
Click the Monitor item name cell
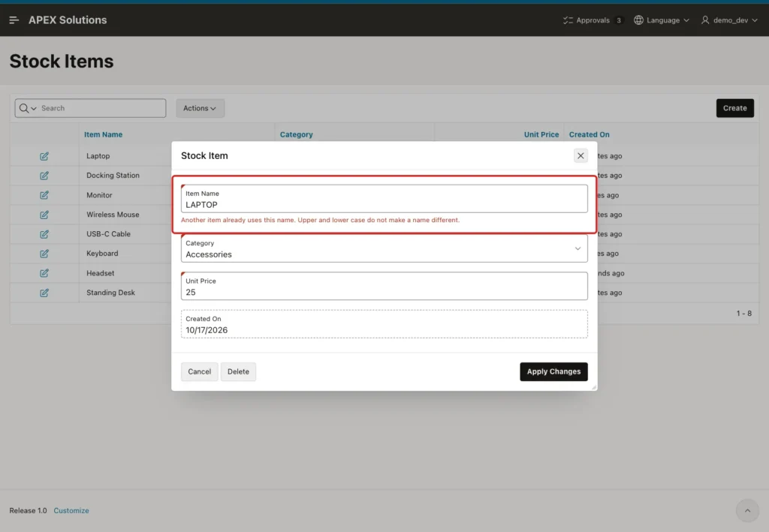pos(99,195)
